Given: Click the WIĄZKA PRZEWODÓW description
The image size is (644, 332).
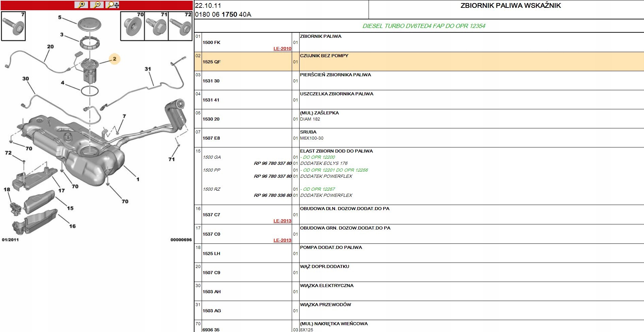Looking at the screenshot, I should coord(325,305).
